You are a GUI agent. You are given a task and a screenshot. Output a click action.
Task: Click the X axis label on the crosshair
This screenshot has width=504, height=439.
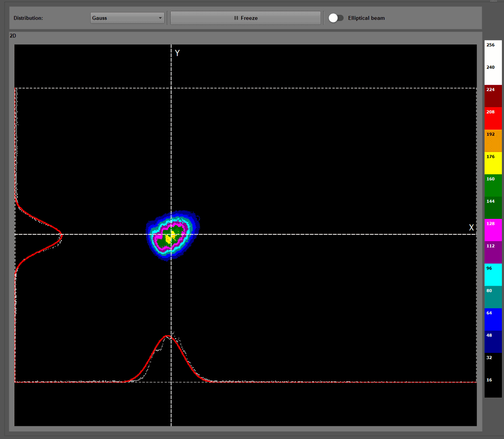point(471,227)
